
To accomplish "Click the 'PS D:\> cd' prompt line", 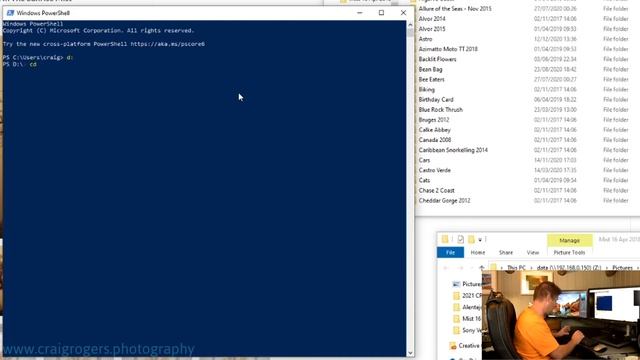I will [20, 64].
